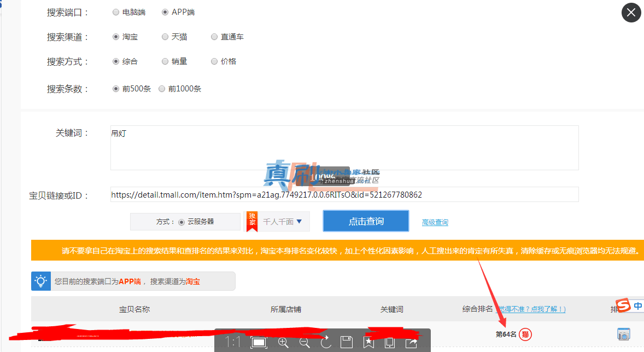Click the 宝贝链接或ID input field

344,194
